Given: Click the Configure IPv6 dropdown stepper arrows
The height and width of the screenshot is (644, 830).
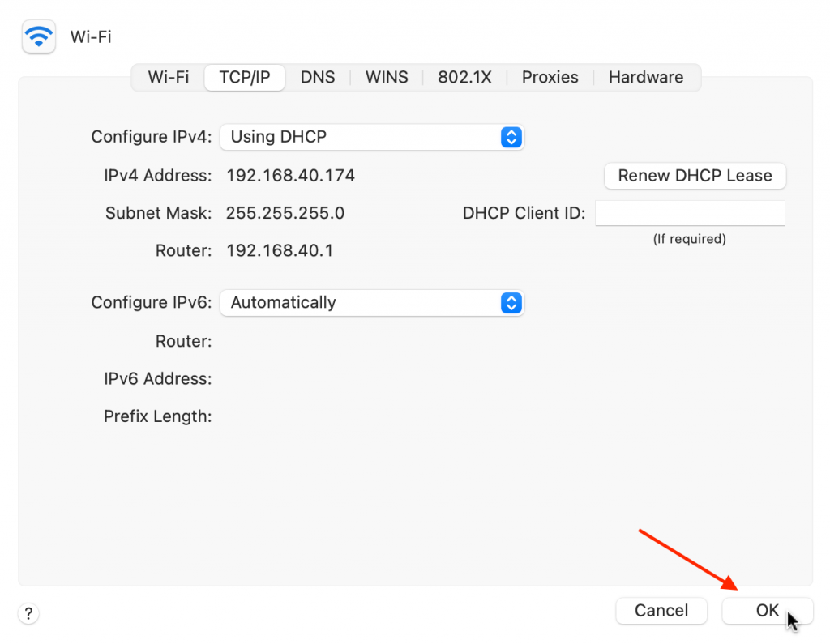Looking at the screenshot, I should [511, 302].
